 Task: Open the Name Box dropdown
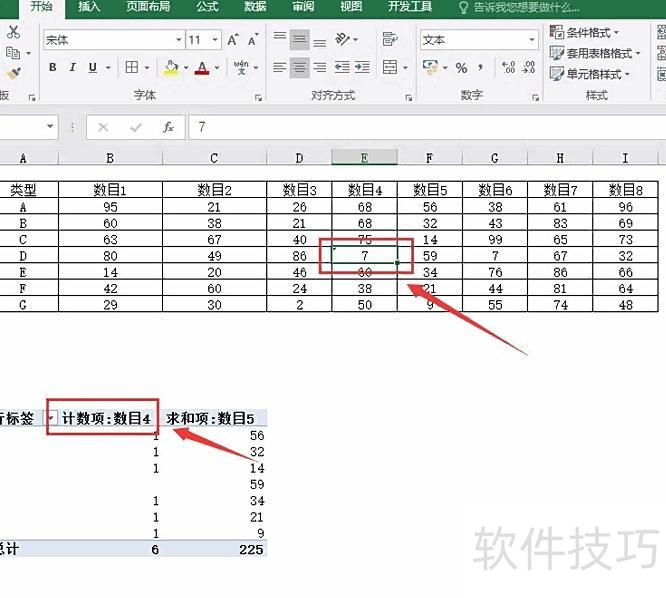coord(50,126)
